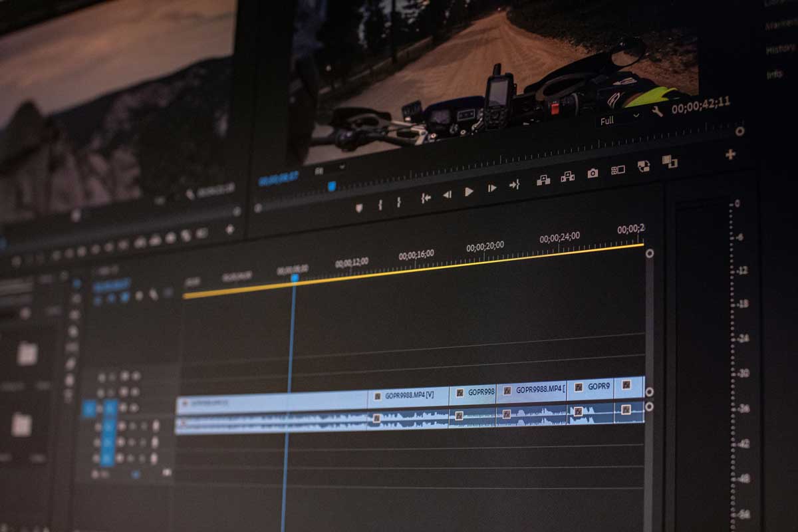Click the Add Marker icon

[x=359, y=206]
